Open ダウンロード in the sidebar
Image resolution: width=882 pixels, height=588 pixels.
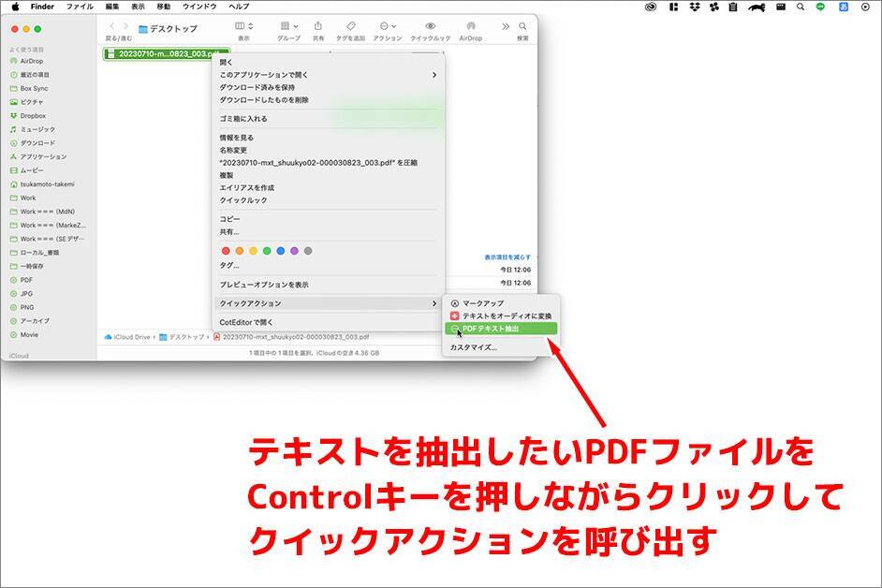(x=37, y=143)
